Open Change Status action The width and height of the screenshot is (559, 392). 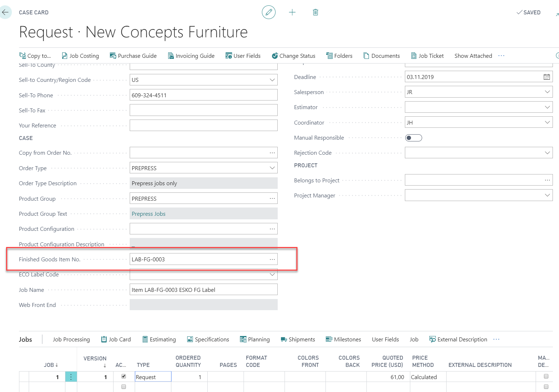pyautogui.click(x=294, y=56)
